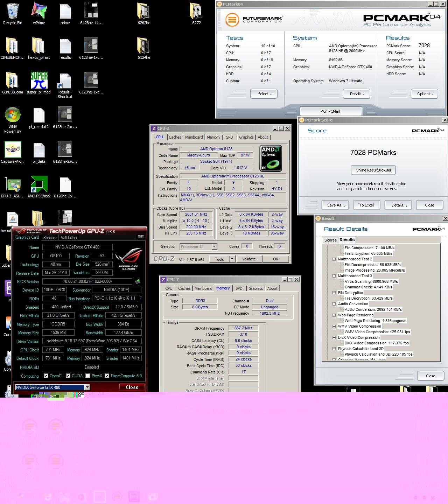The height and width of the screenshot is (504, 448).
Task: Toggle the PhysX checkbox in GPU-Z
Action: [x=88, y=376]
